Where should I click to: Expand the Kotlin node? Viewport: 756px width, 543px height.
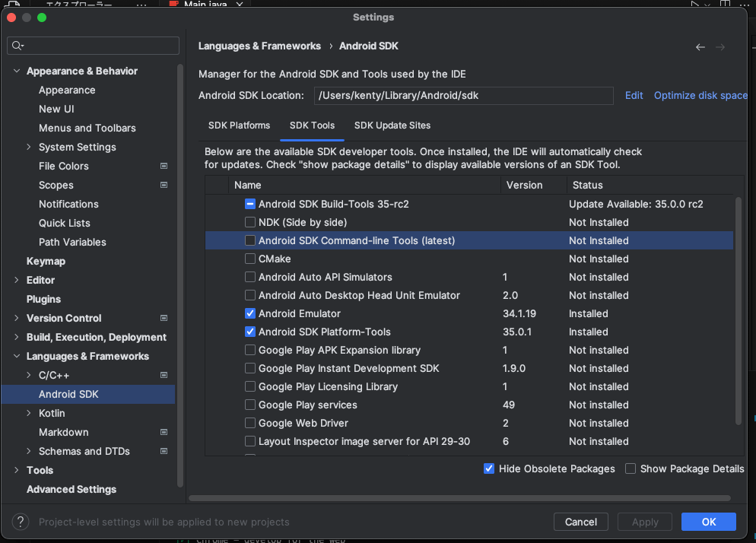click(28, 413)
